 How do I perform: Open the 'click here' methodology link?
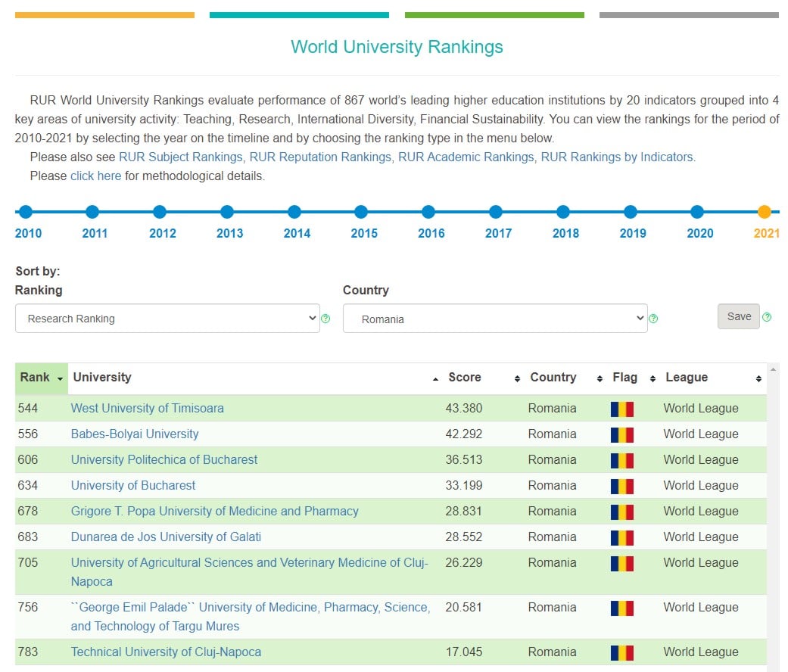[95, 176]
